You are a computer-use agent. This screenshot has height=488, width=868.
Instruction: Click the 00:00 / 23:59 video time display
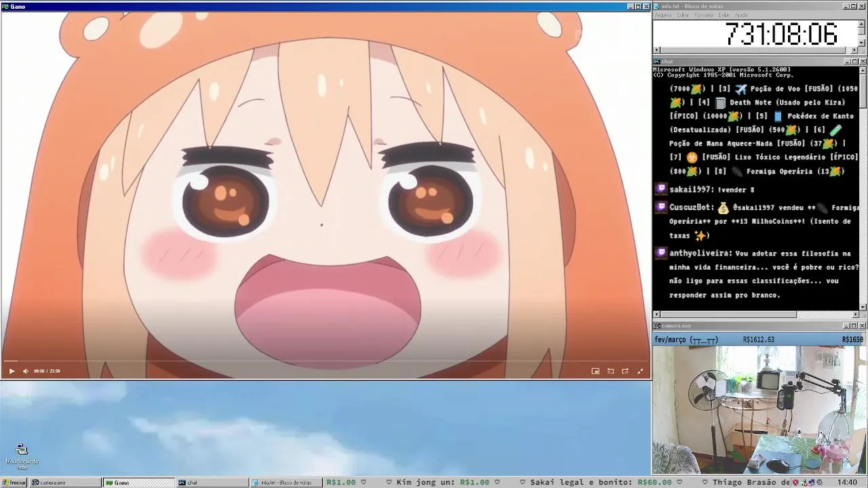tap(47, 371)
